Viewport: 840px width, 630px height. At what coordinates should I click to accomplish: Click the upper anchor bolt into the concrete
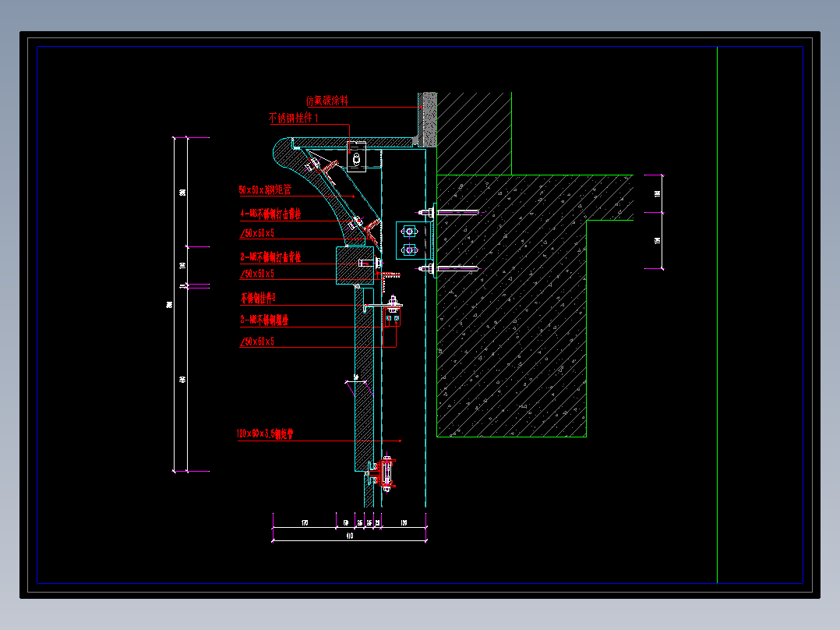(x=449, y=212)
